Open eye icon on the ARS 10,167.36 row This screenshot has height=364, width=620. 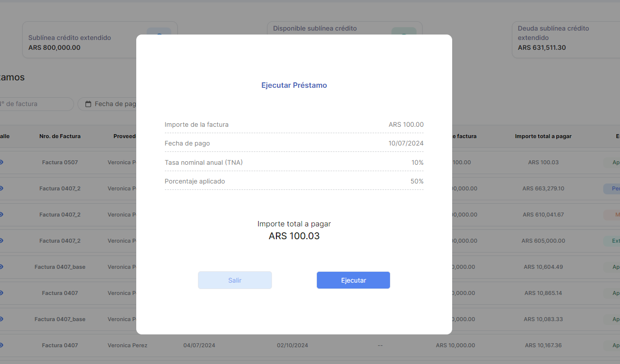pos(1,345)
